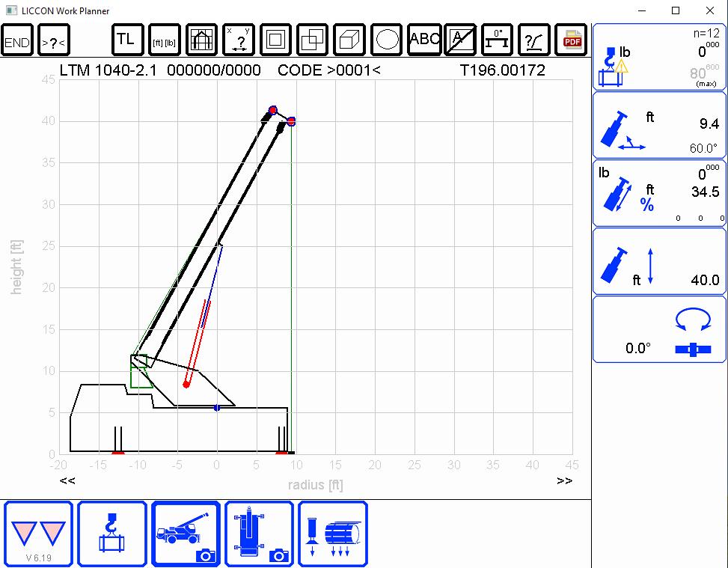Image resolution: width=728 pixels, height=568 pixels.
Task: Switch units with the [ft] [lb] button
Action: [x=165, y=40]
